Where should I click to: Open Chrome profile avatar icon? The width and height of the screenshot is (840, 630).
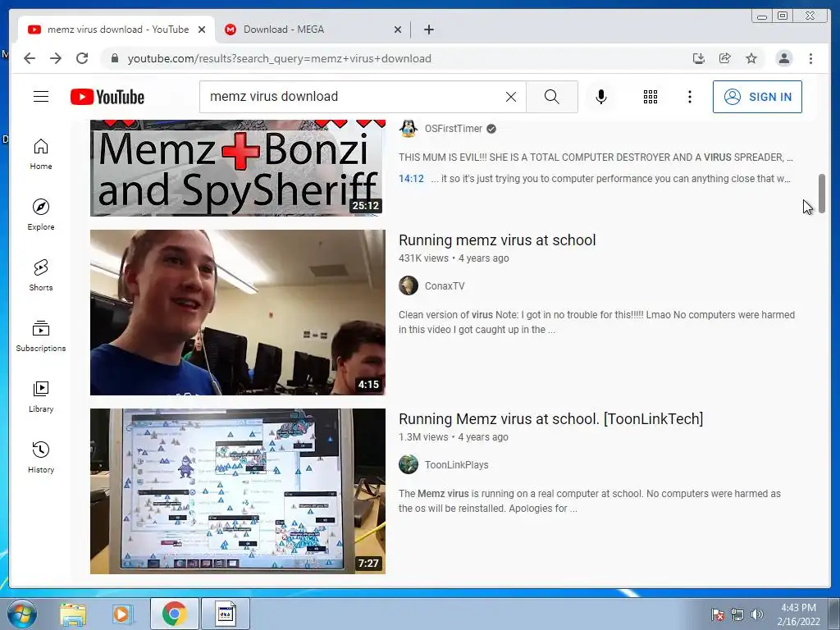pos(783,58)
